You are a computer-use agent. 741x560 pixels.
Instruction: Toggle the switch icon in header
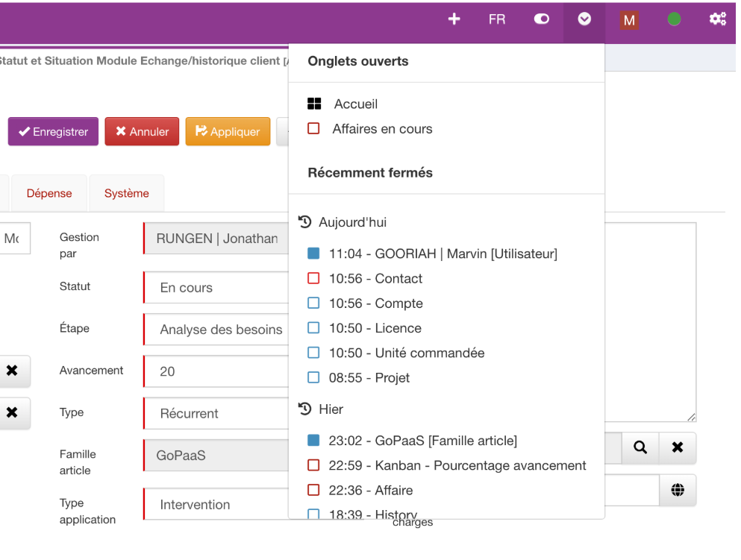(x=542, y=20)
